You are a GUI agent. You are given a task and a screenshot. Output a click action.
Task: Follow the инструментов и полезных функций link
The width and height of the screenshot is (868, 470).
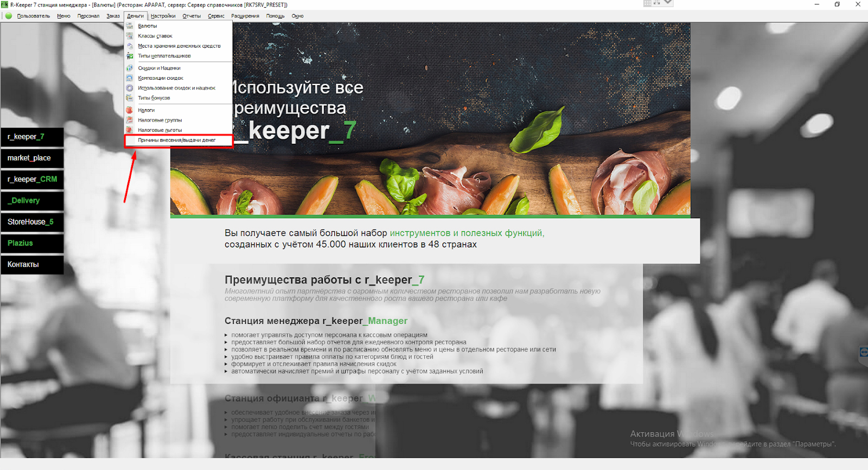467,233
